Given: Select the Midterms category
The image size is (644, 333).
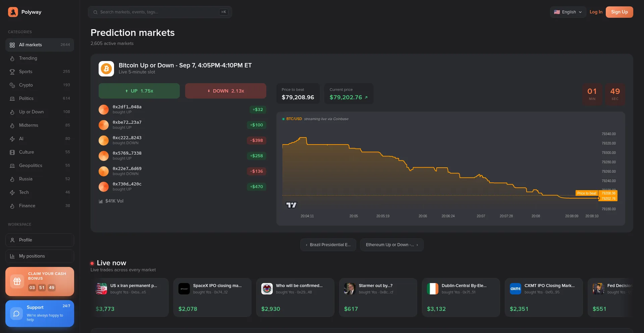Looking at the screenshot, I should click(x=40, y=125).
